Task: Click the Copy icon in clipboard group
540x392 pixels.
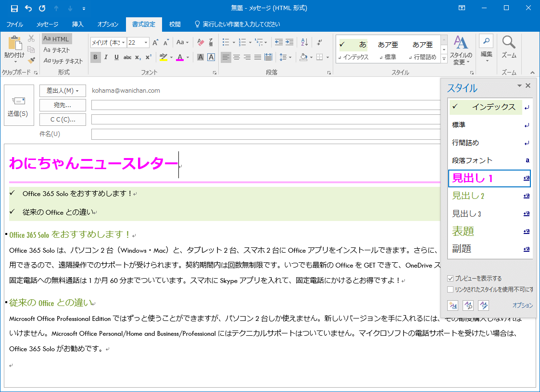Action: click(x=31, y=49)
